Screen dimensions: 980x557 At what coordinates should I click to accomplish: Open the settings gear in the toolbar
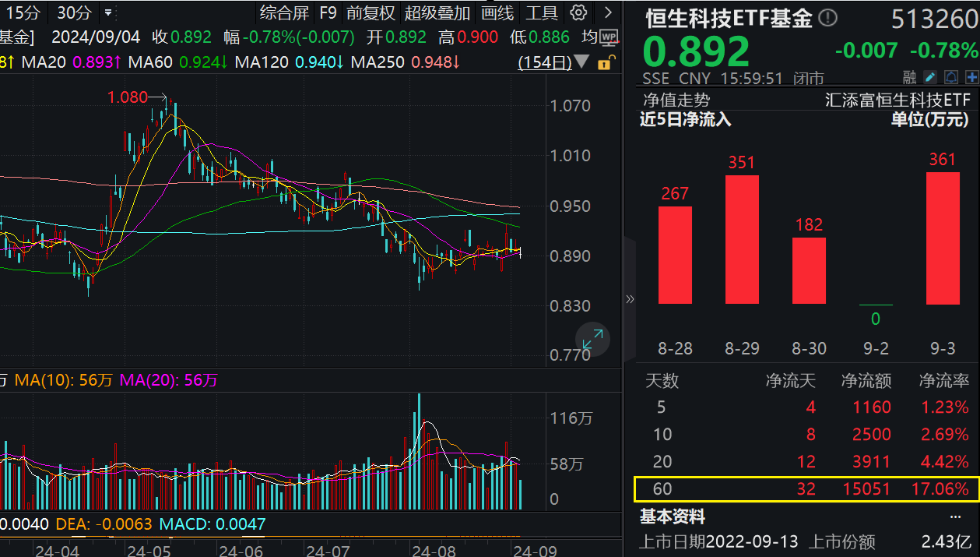(579, 13)
